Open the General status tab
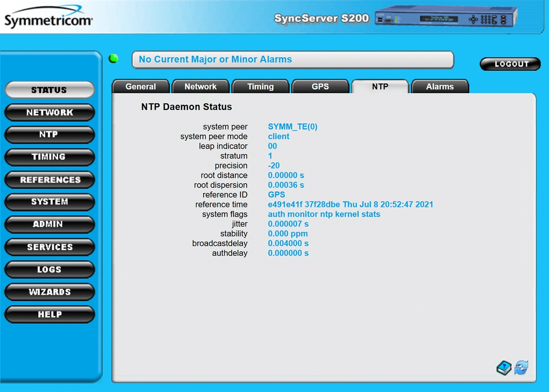The width and height of the screenshot is (549, 392). point(141,86)
